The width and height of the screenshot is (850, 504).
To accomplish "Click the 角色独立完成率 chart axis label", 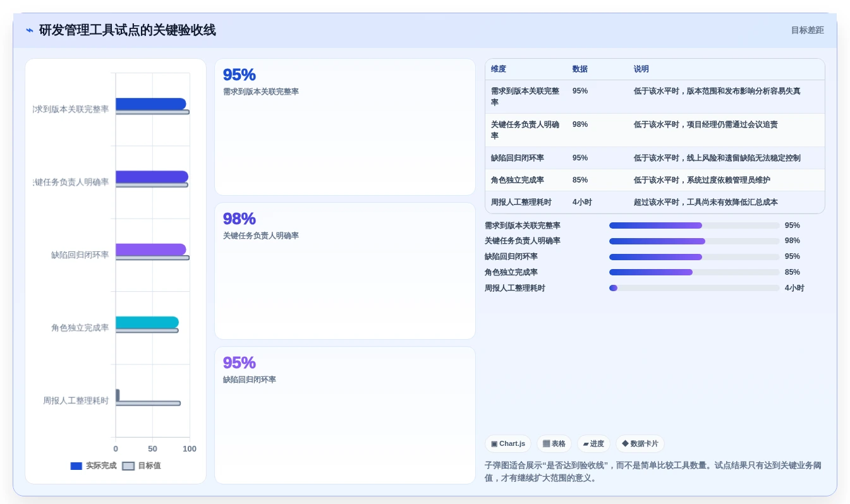I will pos(80,328).
